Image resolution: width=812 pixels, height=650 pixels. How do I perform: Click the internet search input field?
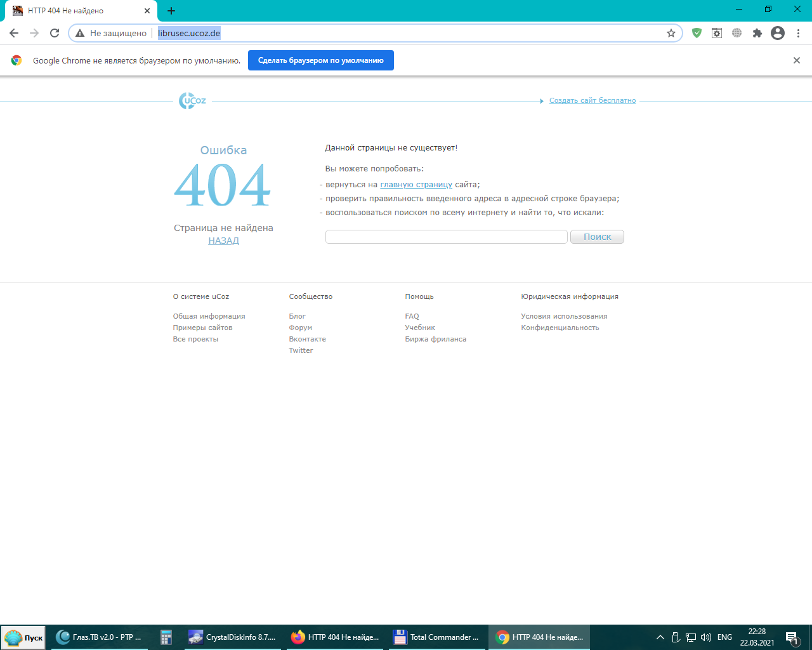[x=446, y=237]
